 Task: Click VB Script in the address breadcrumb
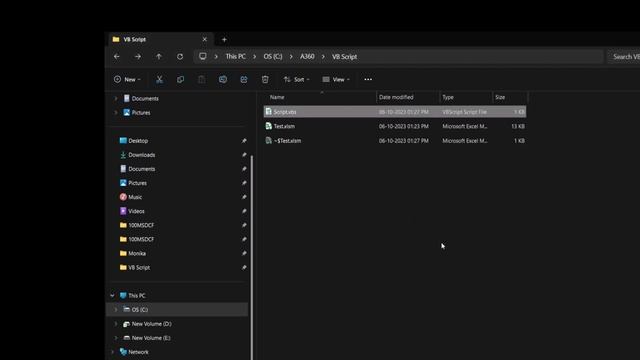(344, 57)
